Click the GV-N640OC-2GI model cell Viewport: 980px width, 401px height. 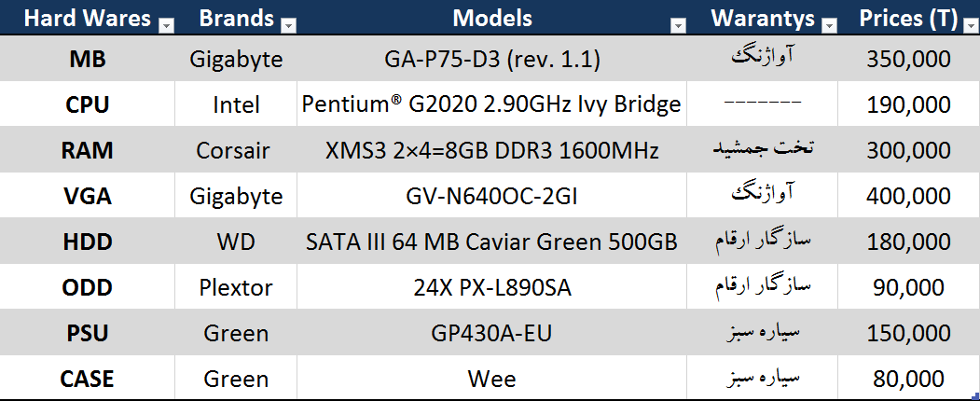pyautogui.click(x=492, y=196)
